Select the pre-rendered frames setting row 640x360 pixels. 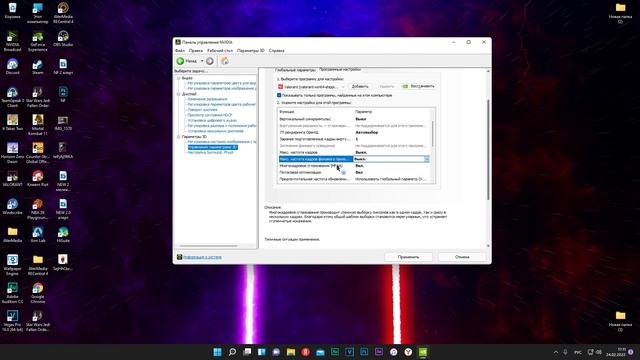tap(354, 139)
